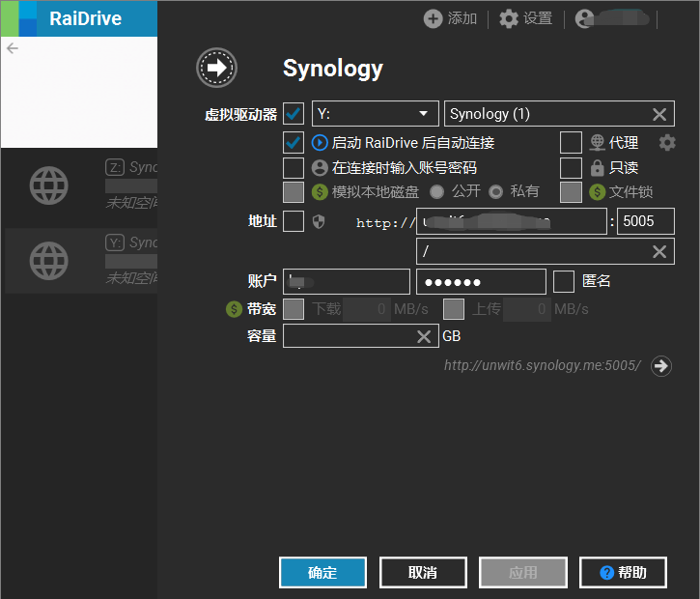Click the auto-connect play circle icon
700x599 pixels.
coord(320,143)
